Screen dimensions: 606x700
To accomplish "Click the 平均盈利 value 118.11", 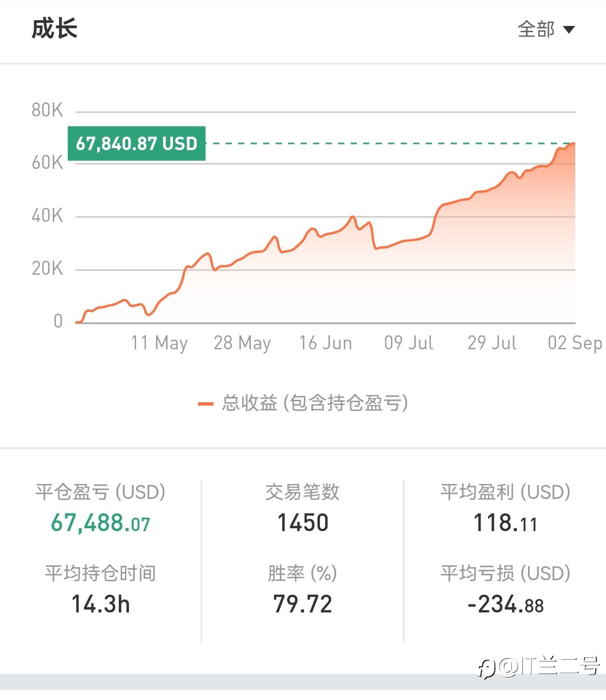I will coord(505,523).
